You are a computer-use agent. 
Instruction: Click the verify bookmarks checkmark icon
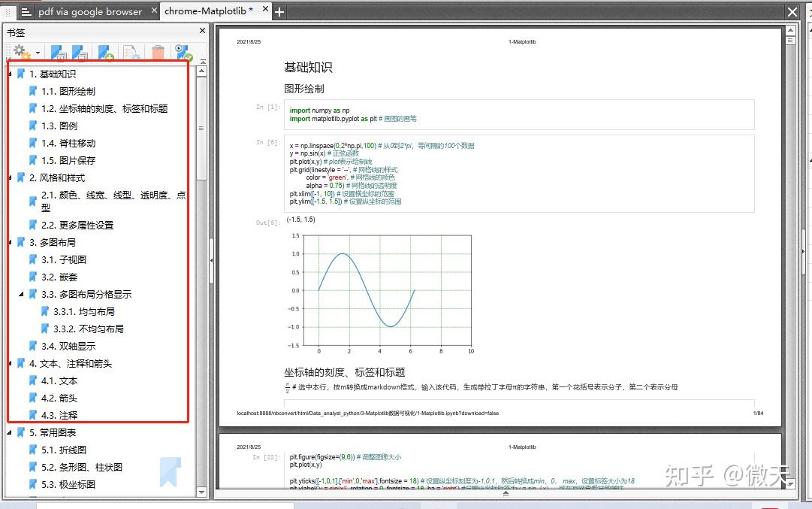pyautogui.click(x=183, y=53)
